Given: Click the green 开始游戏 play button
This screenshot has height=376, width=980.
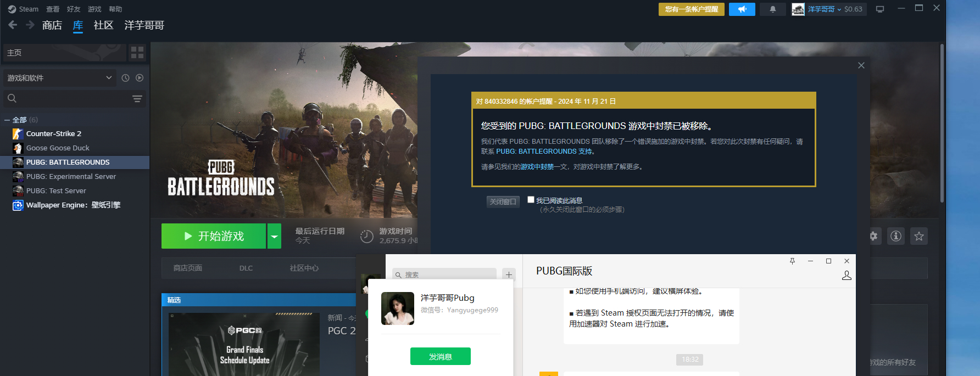Looking at the screenshot, I should click(214, 236).
